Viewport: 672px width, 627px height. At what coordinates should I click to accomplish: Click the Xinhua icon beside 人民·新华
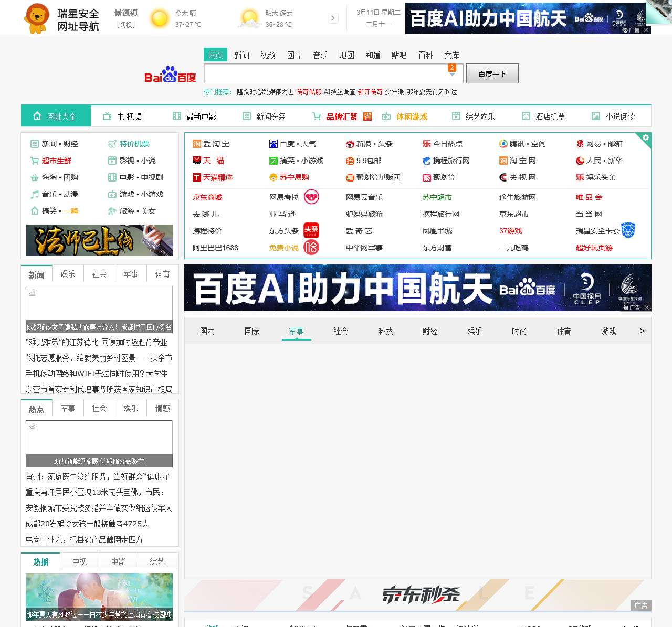(x=580, y=161)
